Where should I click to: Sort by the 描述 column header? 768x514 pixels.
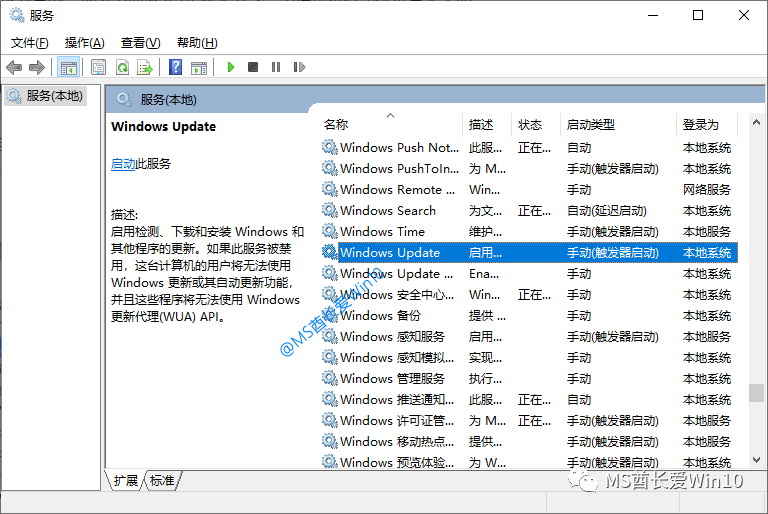[487, 125]
